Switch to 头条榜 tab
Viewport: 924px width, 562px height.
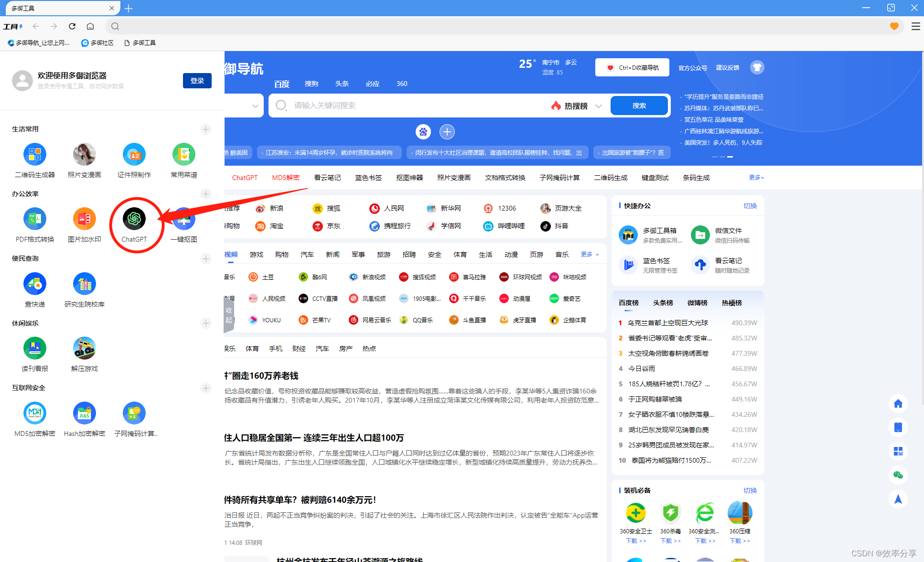pos(663,303)
